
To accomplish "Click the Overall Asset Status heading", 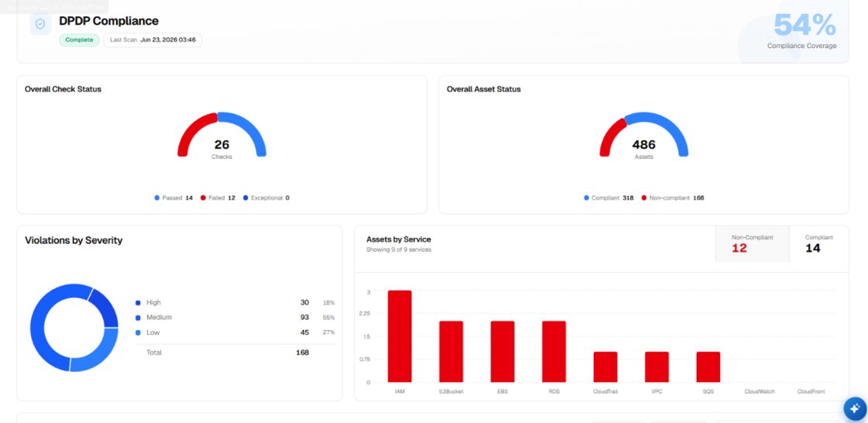I will tap(484, 89).
